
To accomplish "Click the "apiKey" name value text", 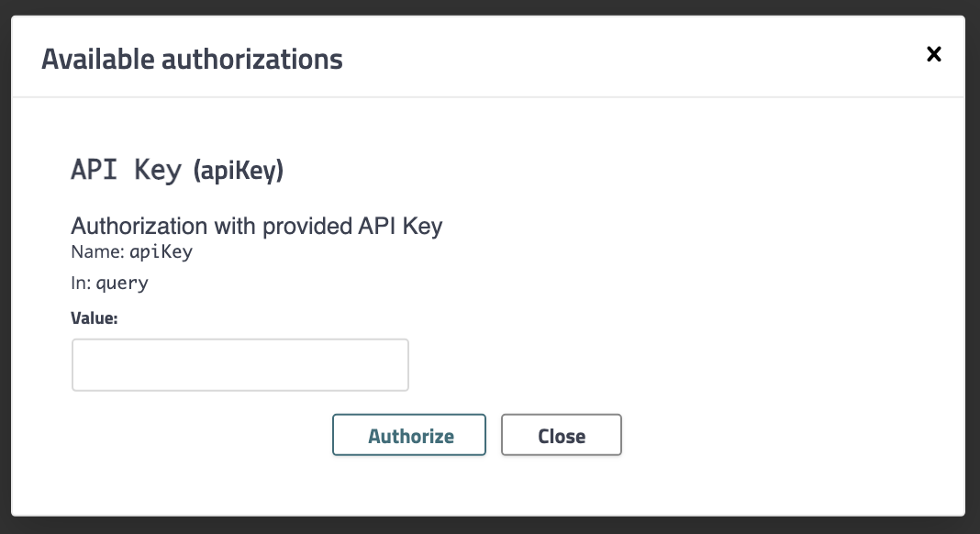I will pyautogui.click(x=161, y=252).
